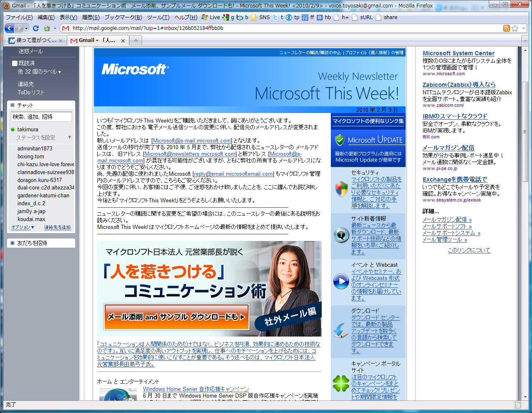Click the Gmail favicon in the address bar
Image resolution: width=532 pixels, height=413 pixels.
[65, 28]
